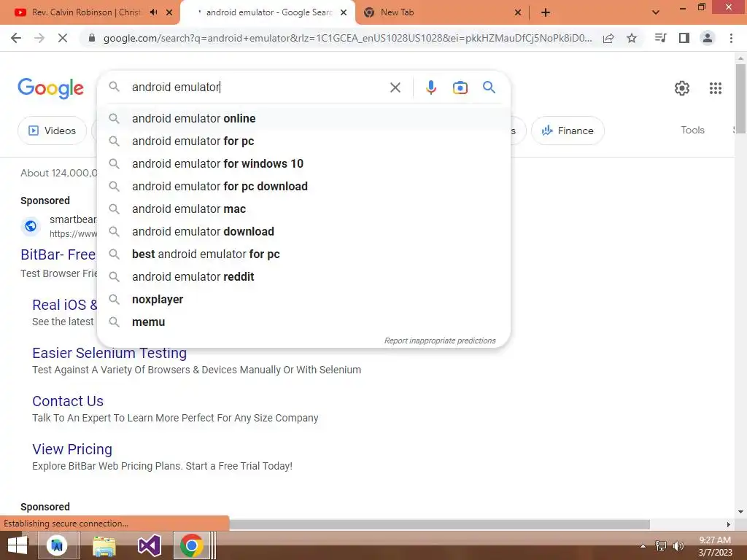Clear the search box text
747x560 pixels.
(x=395, y=87)
